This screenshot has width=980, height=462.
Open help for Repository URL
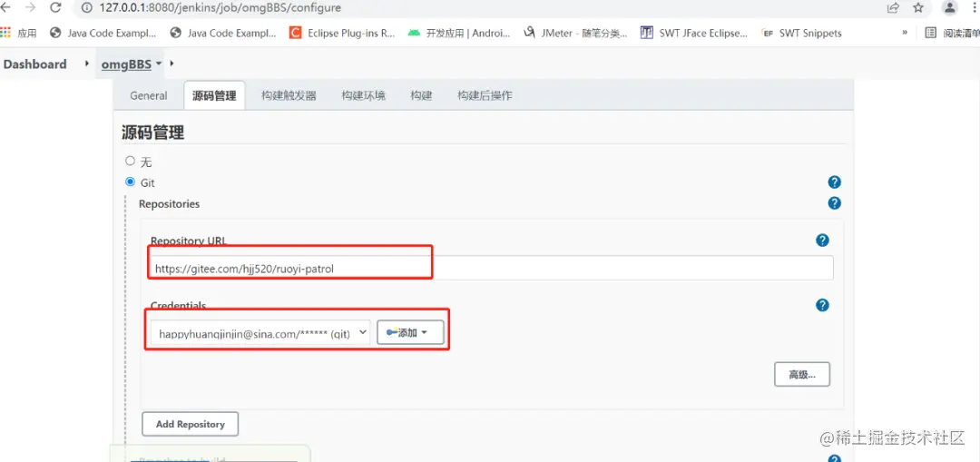click(x=822, y=240)
